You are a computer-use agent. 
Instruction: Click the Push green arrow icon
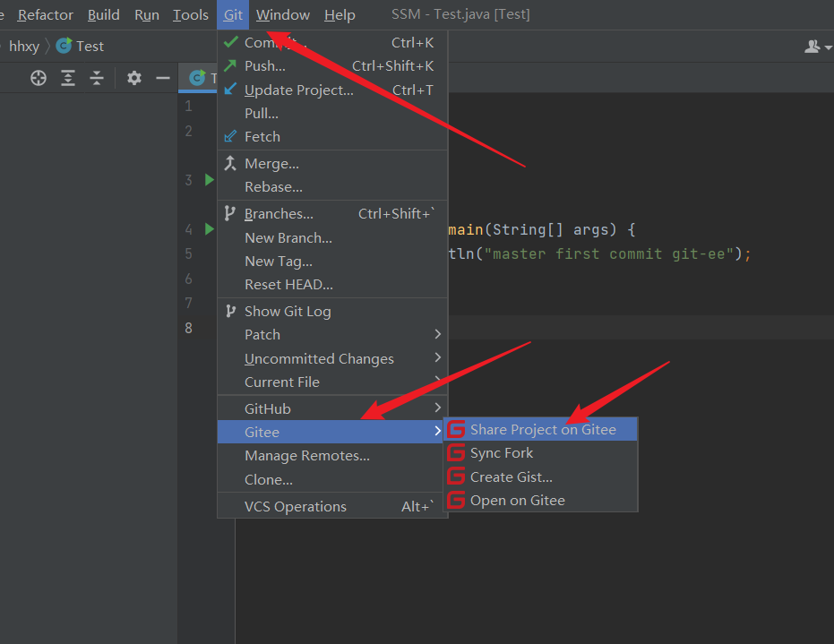tap(229, 65)
